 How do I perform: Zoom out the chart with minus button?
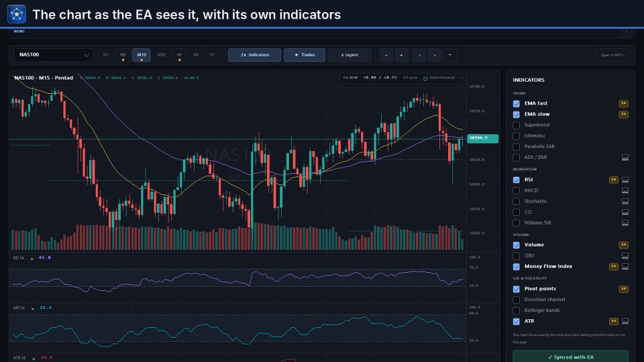tap(386, 55)
